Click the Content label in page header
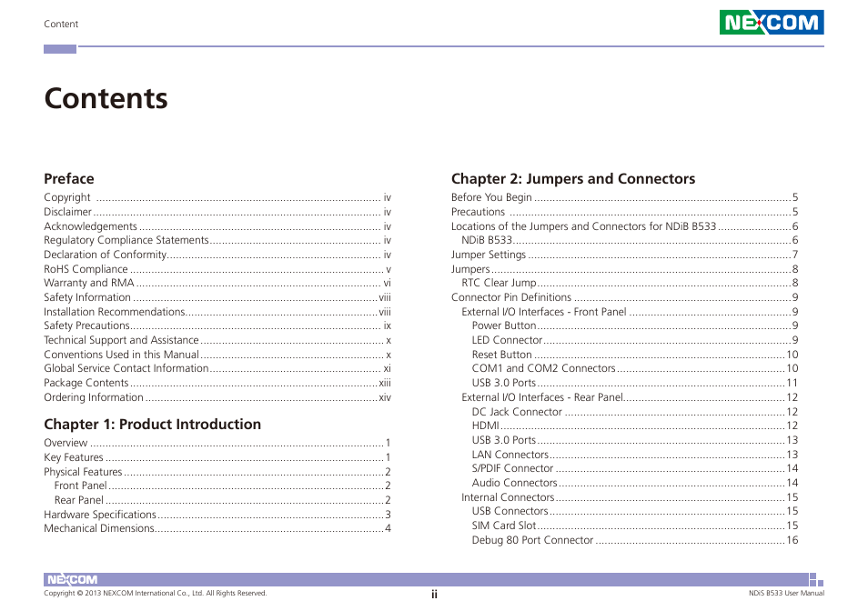This screenshot has width=868, height=611. 61,24
